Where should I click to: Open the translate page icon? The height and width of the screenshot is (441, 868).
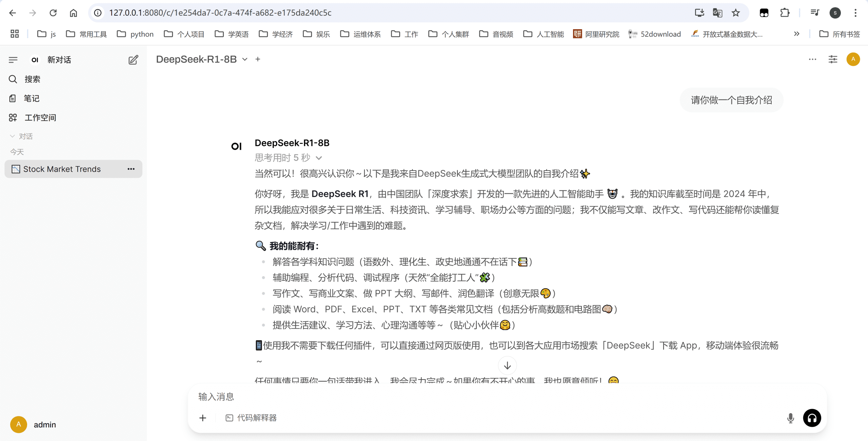717,13
